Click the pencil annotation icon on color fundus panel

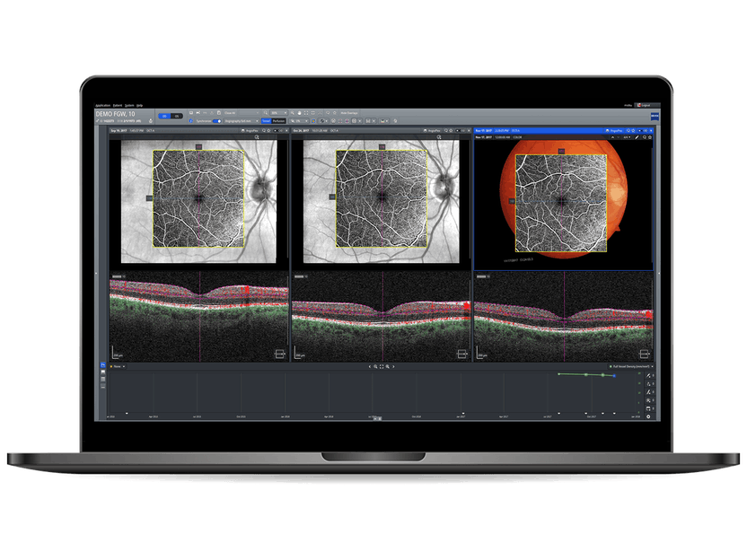tap(637, 137)
